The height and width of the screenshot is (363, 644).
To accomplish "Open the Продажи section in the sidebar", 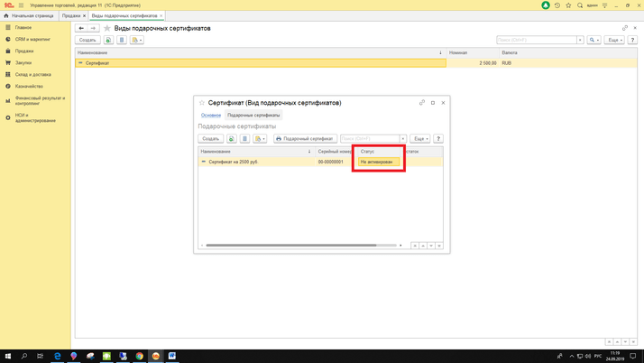I will point(24,51).
